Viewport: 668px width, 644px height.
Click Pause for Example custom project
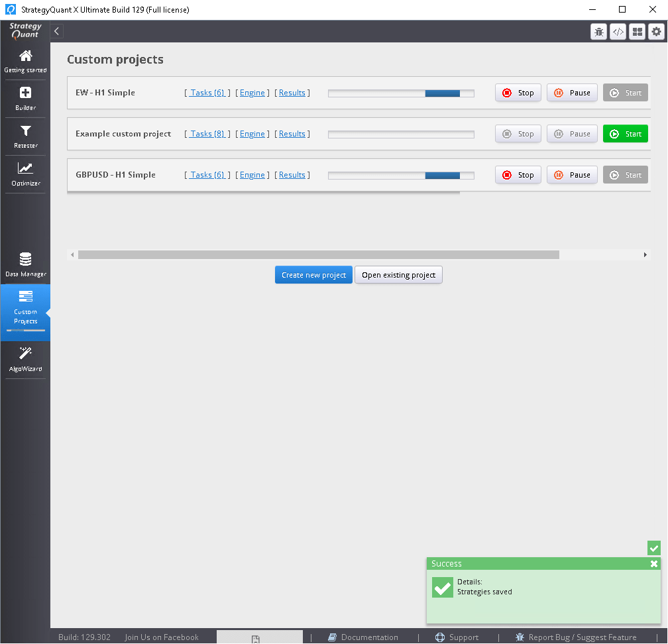[572, 134]
